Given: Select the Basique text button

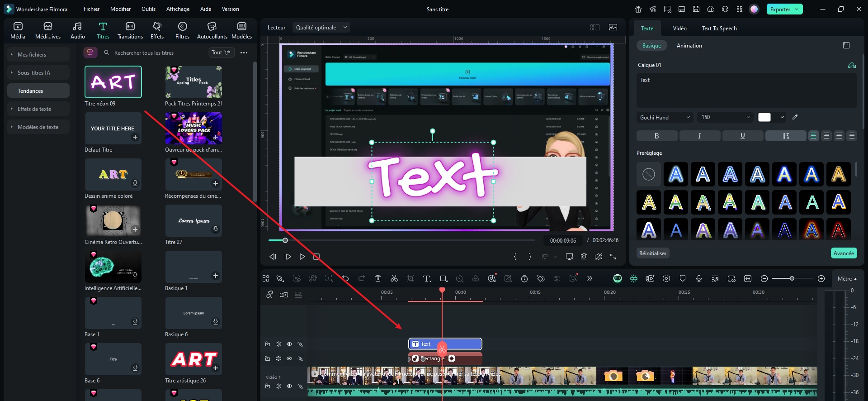Looking at the screenshot, I should click(651, 46).
